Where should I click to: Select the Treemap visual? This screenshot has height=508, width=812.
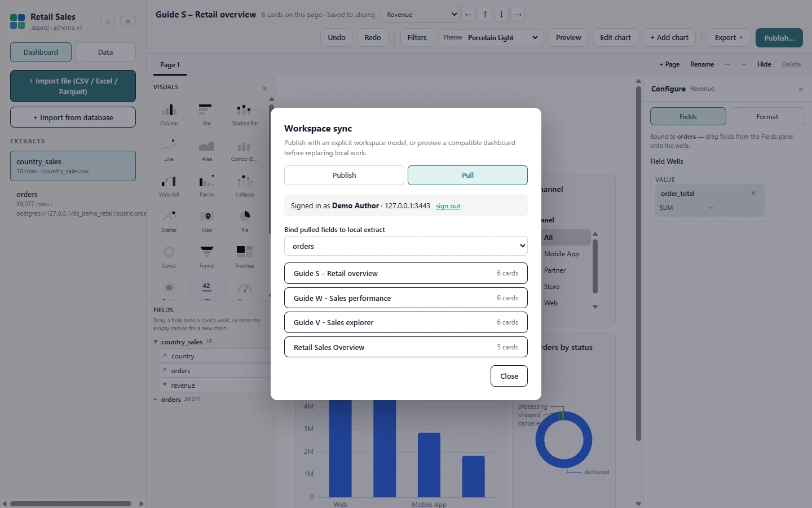click(x=245, y=257)
